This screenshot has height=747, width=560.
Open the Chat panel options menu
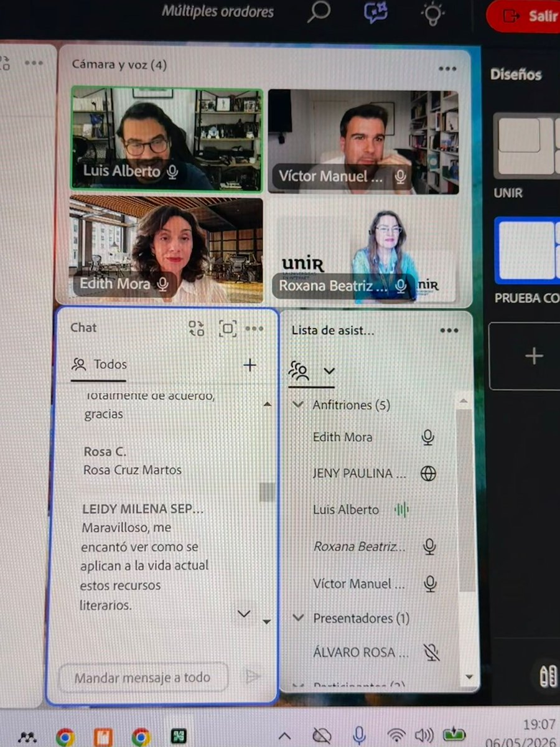[254, 329]
